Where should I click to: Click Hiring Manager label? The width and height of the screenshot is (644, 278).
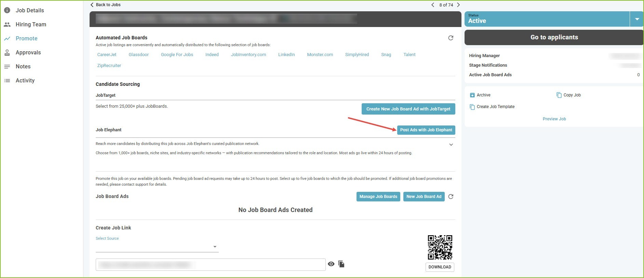[484, 56]
